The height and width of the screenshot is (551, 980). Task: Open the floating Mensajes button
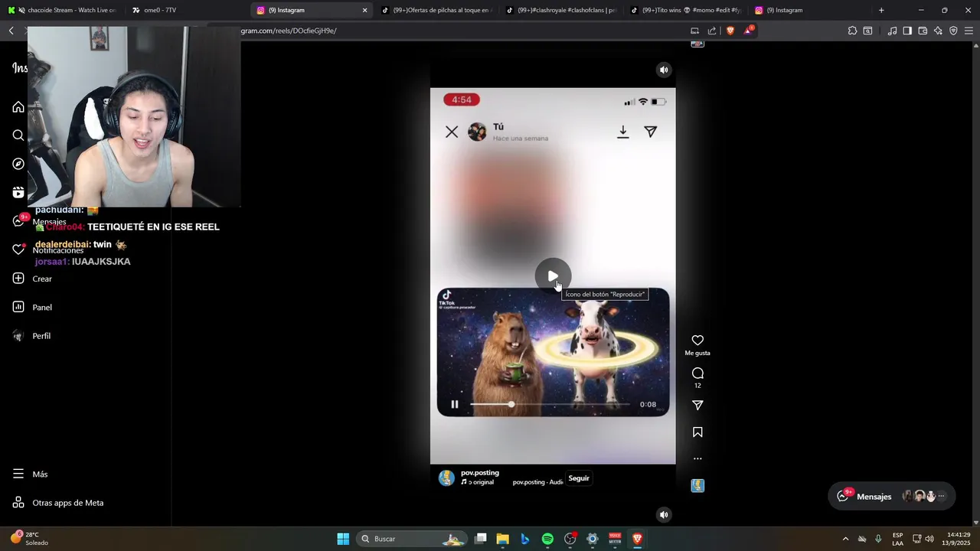point(892,497)
